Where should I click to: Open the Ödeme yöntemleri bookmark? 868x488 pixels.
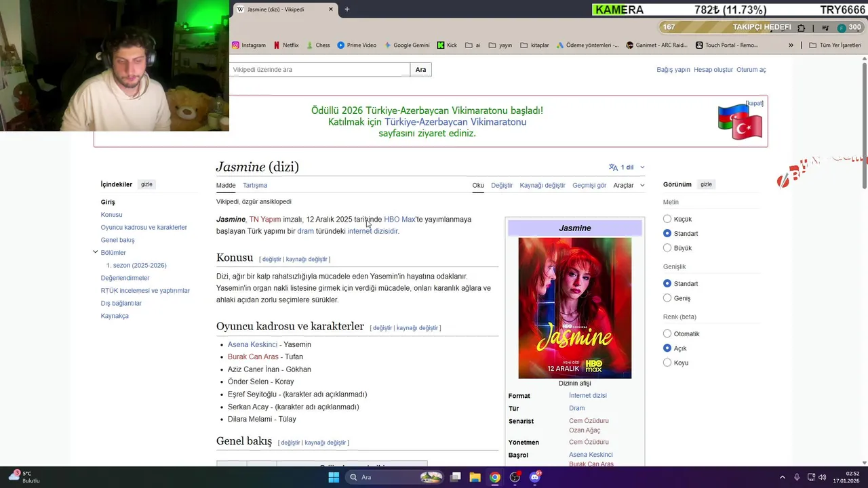[587, 45]
